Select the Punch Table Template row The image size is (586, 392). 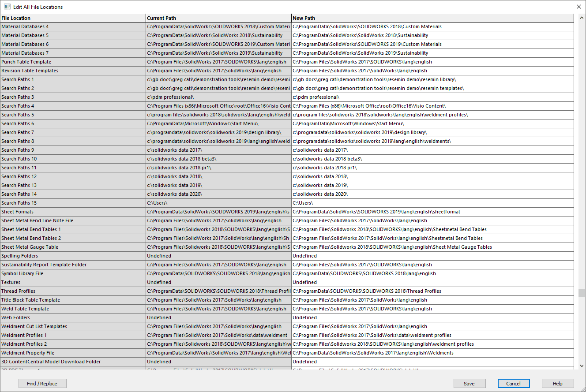[x=73, y=62]
